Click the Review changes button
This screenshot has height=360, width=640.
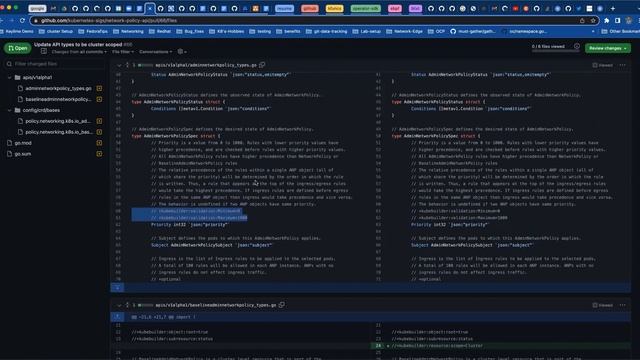(x=607, y=48)
